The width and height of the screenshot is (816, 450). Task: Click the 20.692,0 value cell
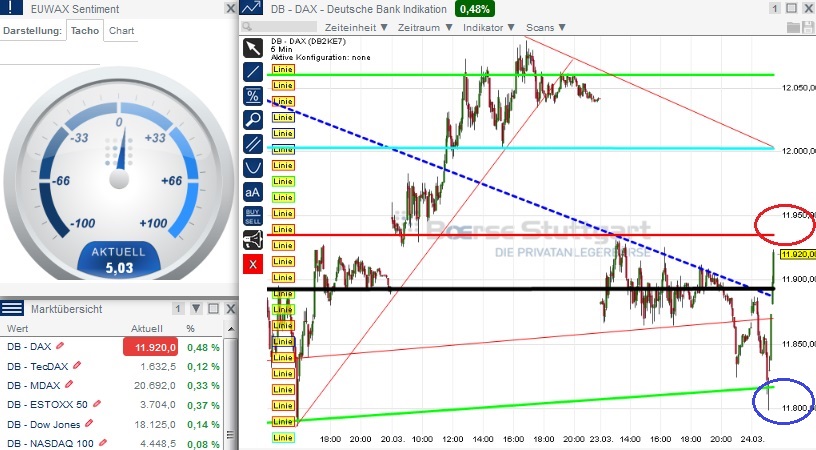click(x=155, y=386)
